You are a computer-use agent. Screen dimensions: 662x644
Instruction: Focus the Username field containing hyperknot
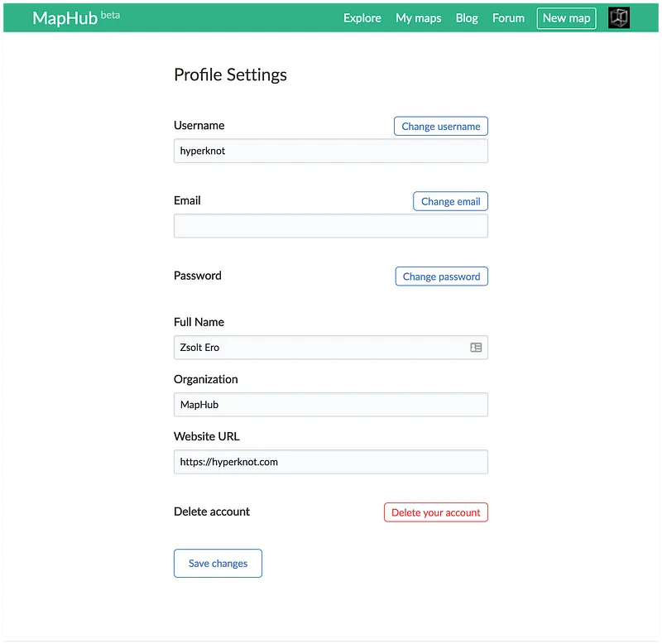330,151
